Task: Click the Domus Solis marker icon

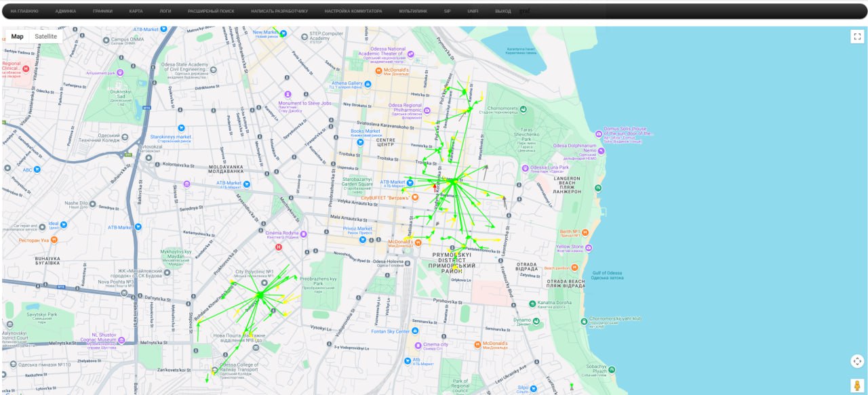Action: [599, 133]
